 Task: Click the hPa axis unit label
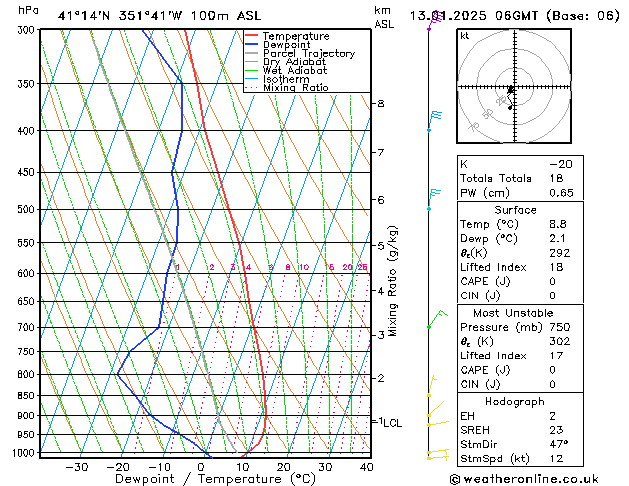tap(28, 11)
